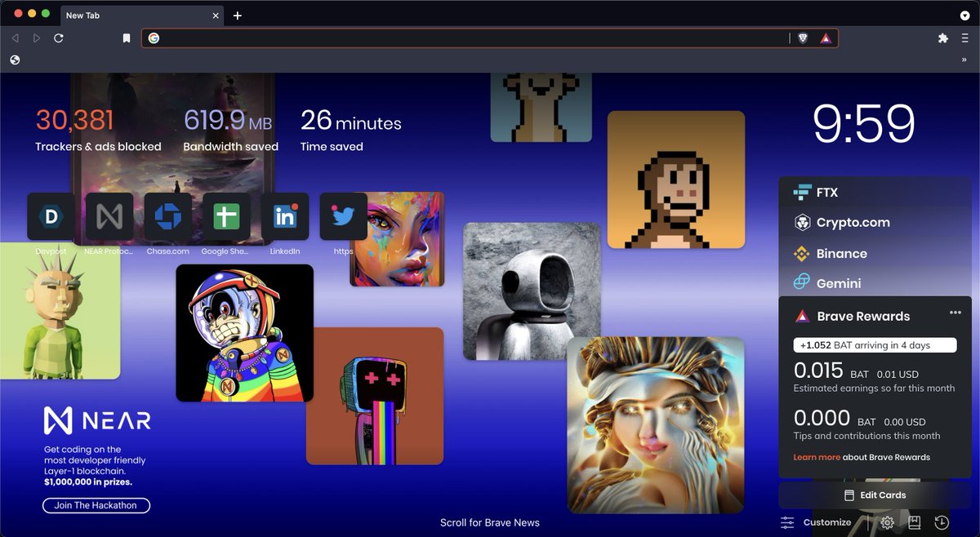Image resolution: width=980 pixels, height=537 pixels.
Task: Click the astronaut monkey artwork thumbnail
Action: click(245, 333)
